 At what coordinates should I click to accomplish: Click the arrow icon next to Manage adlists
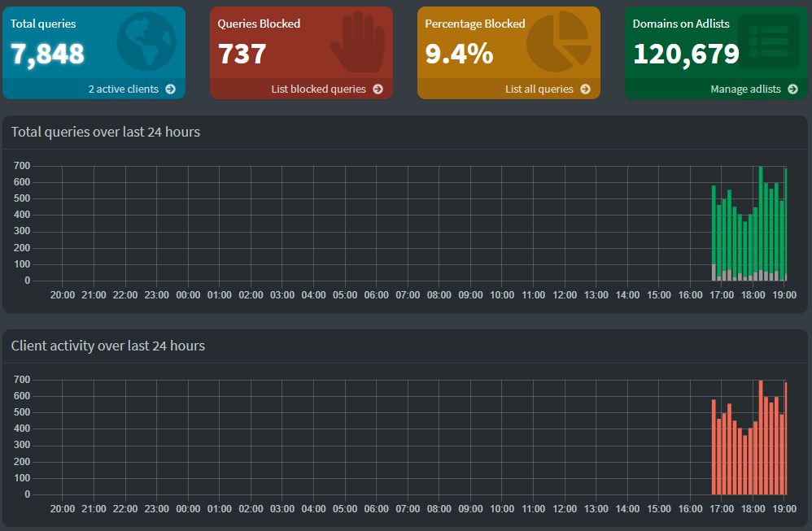click(x=792, y=89)
